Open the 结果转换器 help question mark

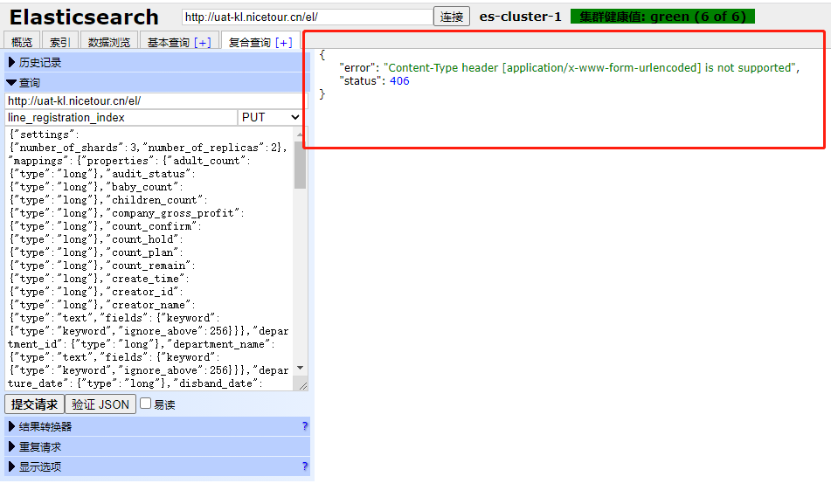point(303,426)
